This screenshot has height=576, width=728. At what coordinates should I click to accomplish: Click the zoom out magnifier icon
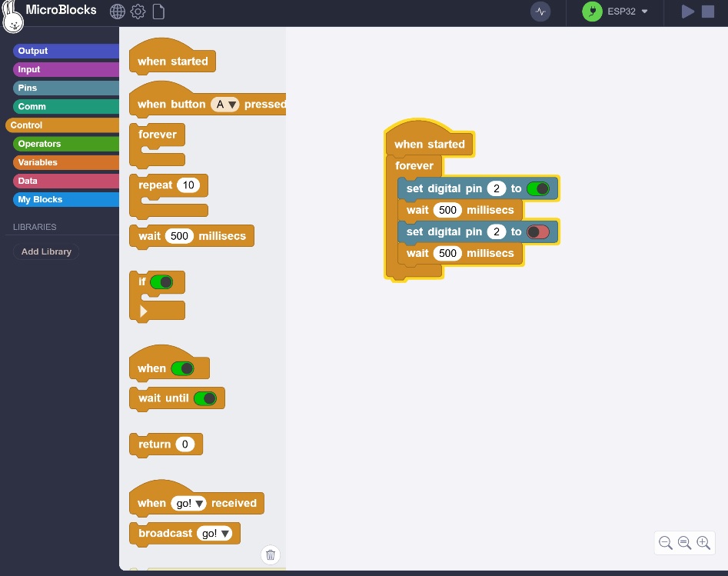(665, 543)
